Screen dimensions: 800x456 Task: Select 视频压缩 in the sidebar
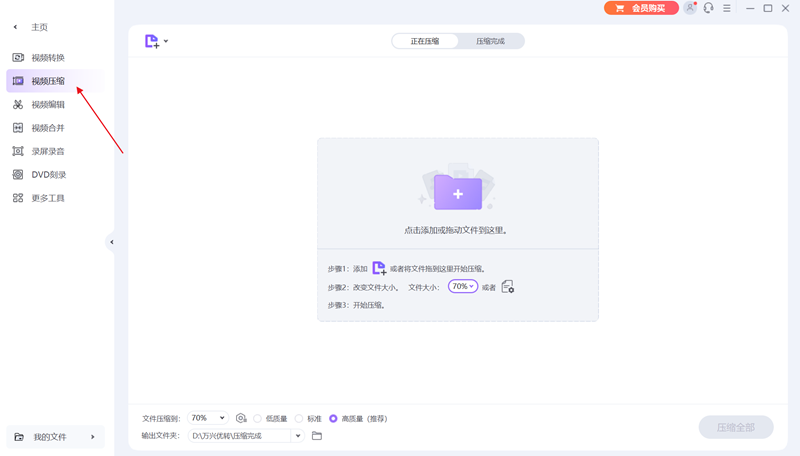tap(55, 81)
